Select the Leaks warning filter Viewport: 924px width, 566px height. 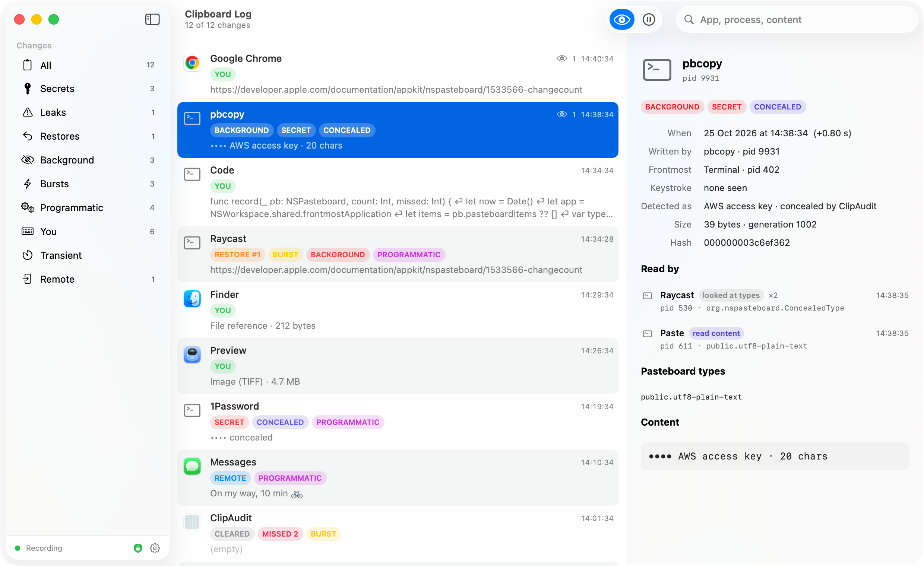[88, 112]
